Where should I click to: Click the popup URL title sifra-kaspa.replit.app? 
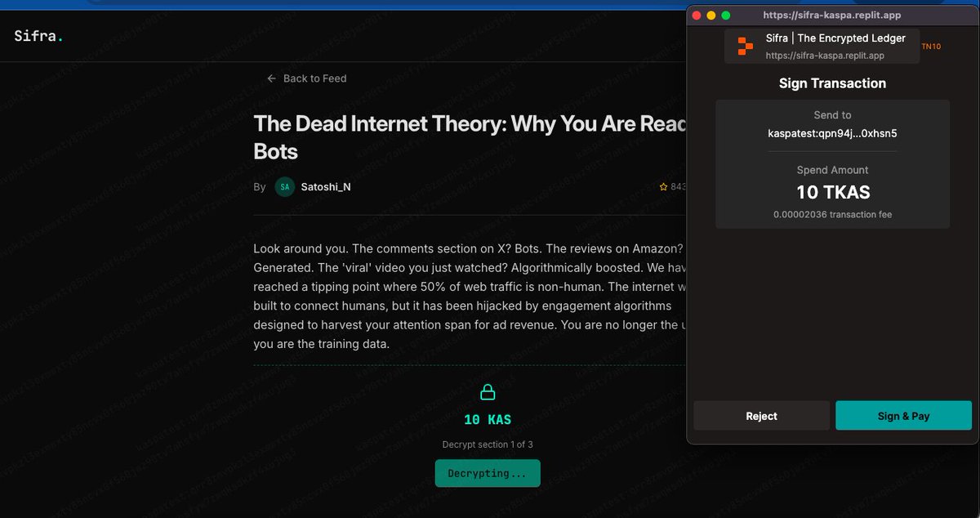832,15
